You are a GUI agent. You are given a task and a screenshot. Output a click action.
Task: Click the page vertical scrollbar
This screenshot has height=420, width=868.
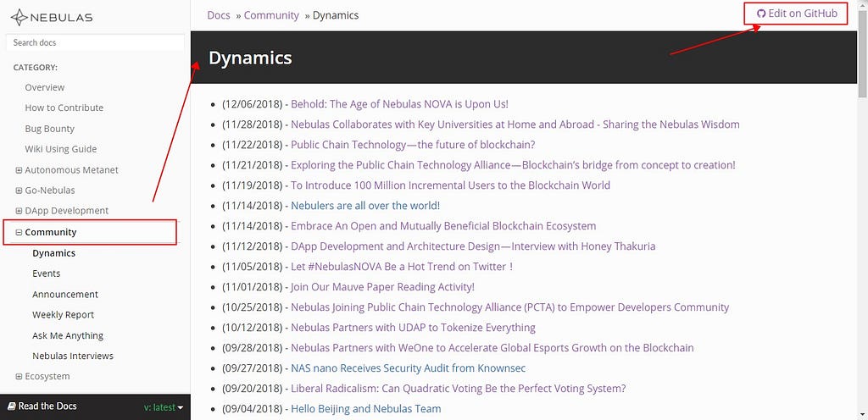862,212
